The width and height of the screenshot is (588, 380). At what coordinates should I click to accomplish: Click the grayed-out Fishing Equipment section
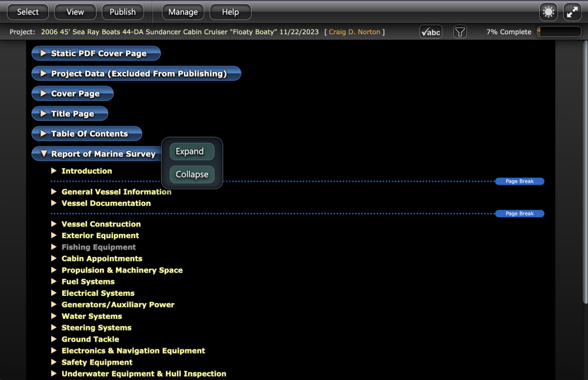[x=98, y=247]
